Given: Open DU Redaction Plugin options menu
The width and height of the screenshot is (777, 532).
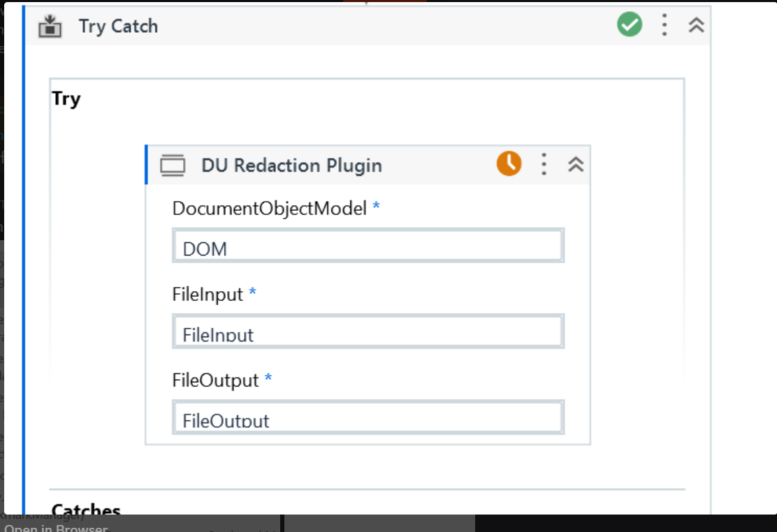Looking at the screenshot, I should (544, 165).
